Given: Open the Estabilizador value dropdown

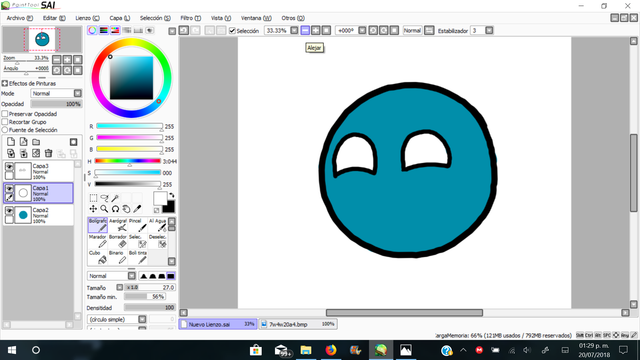Looking at the screenshot, I should coord(489,31).
